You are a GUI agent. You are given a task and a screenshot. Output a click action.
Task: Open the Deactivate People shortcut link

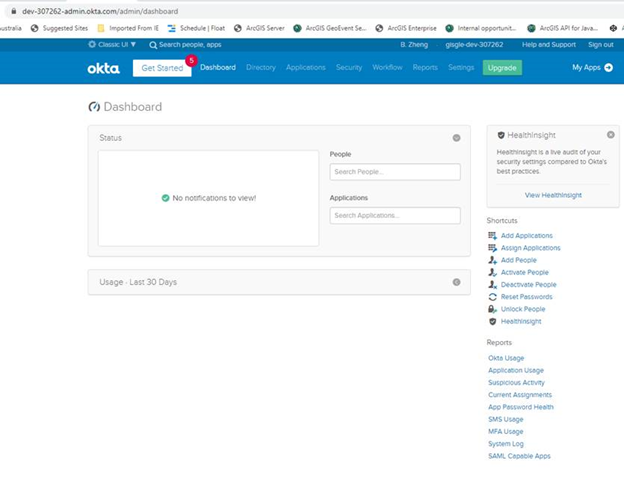528,285
